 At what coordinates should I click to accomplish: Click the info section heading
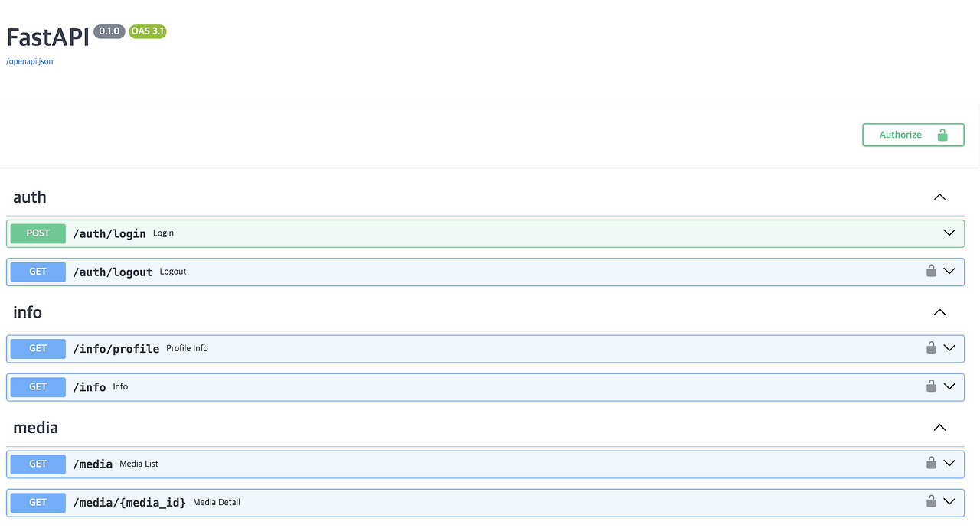point(28,312)
